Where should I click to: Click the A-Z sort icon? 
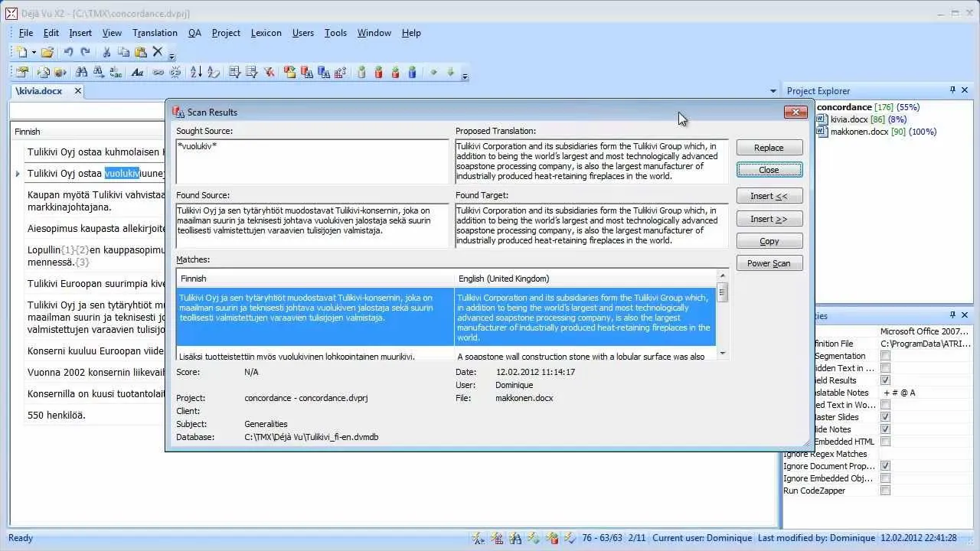point(196,73)
